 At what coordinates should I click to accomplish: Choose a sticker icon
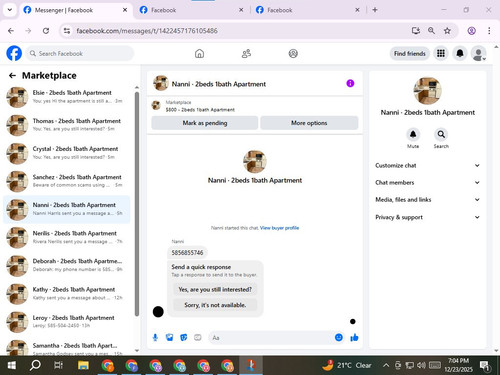[x=184, y=338]
